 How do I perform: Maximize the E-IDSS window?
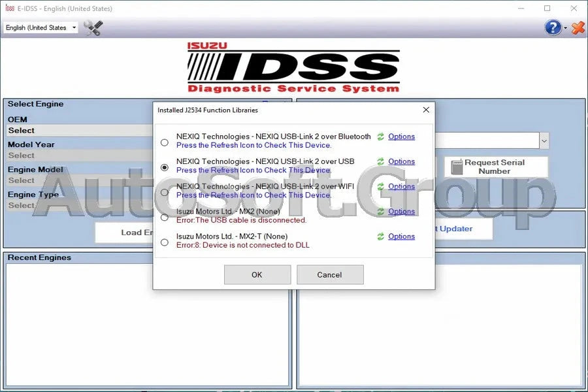click(x=547, y=8)
